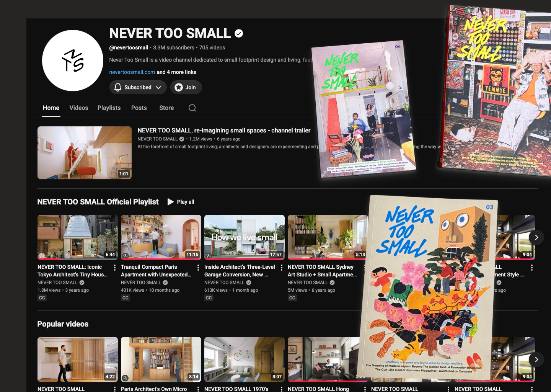Viewport: 551px width, 392px height.
Task: Click CC badge under Paris Apartment video
Action: [x=126, y=298]
